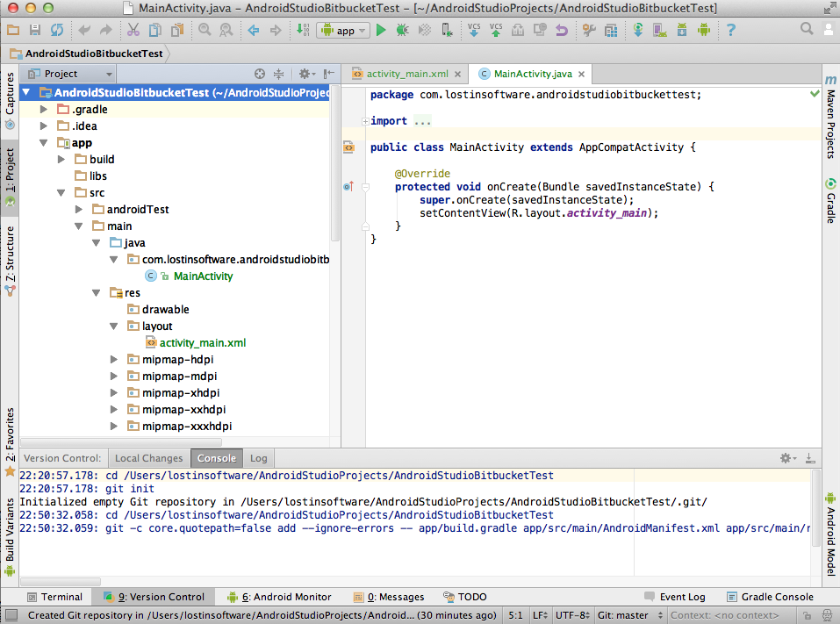Screen dimensions: 840x624
Task: Collapse the layout folder in tree
Action: (114, 326)
